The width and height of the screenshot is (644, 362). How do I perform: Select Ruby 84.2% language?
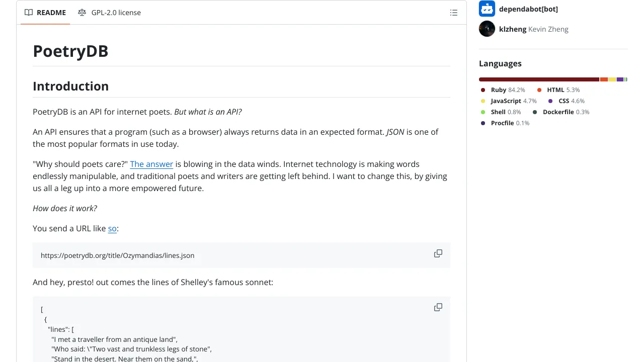tap(503, 90)
